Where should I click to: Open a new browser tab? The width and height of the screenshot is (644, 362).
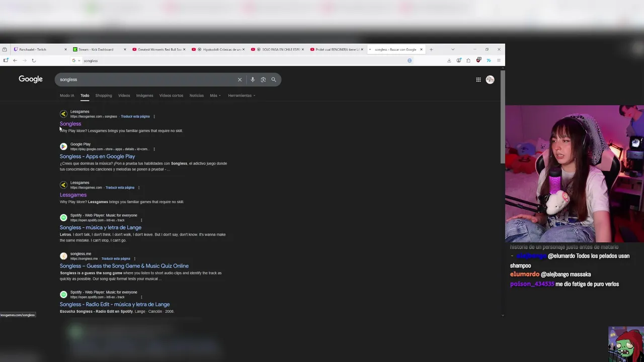pos(431,49)
